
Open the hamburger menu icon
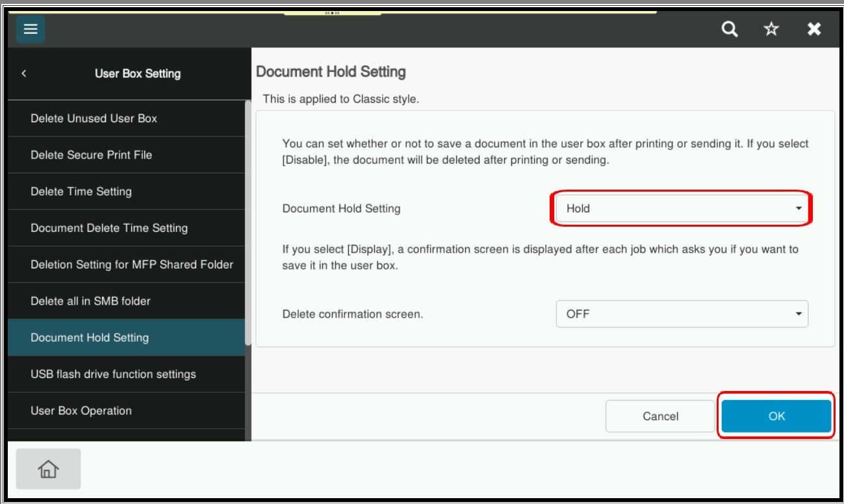31,29
